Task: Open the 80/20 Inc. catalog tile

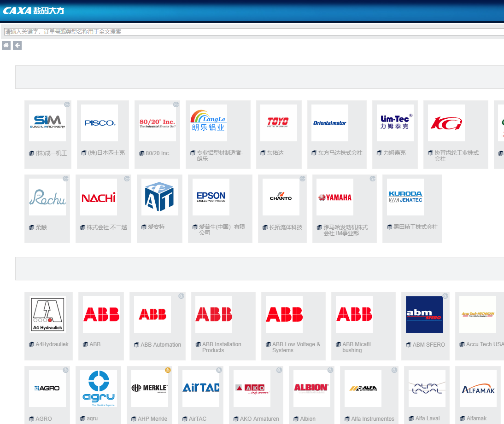Action: point(157,134)
